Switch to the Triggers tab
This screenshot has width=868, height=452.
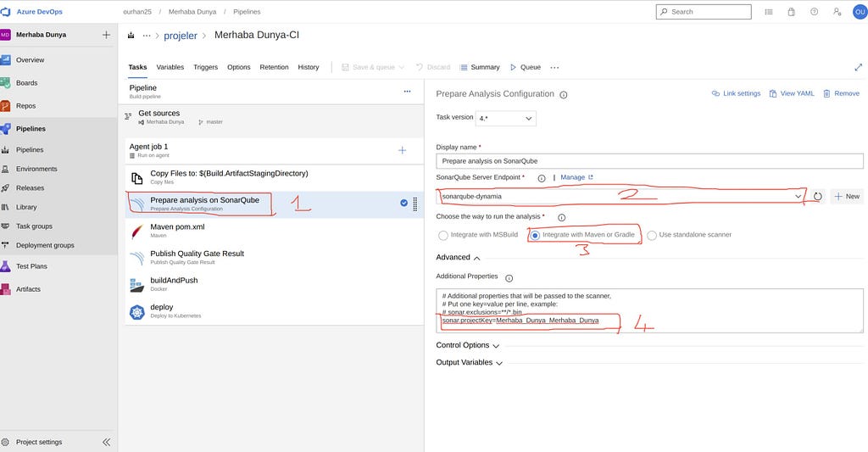click(205, 67)
